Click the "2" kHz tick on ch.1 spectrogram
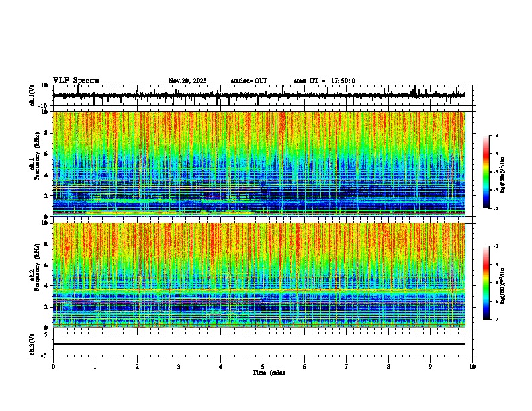 tap(46, 195)
